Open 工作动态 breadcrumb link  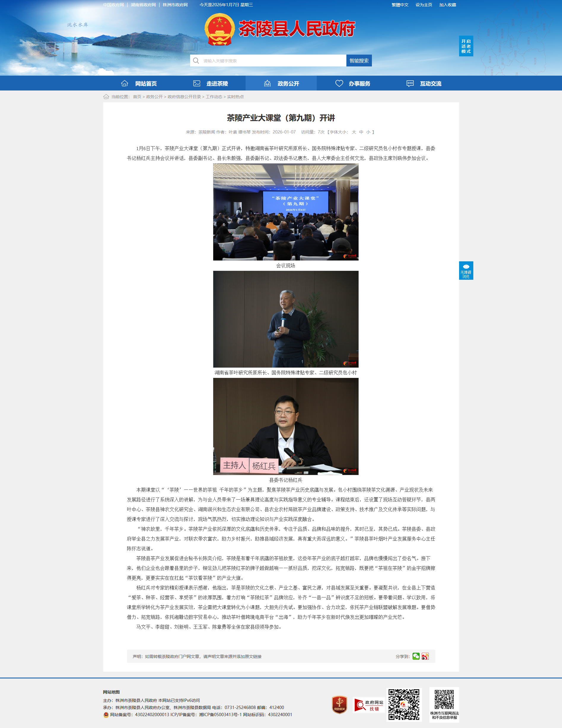point(214,97)
